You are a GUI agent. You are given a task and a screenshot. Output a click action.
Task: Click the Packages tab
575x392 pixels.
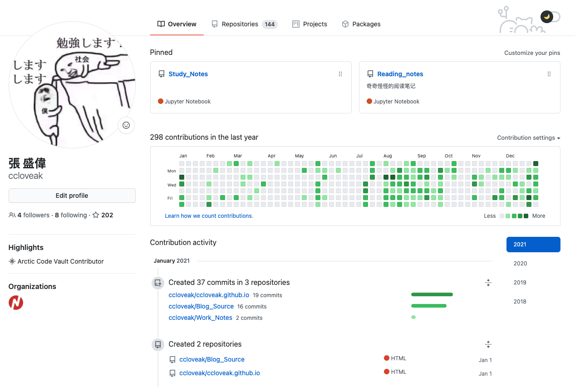[361, 24]
